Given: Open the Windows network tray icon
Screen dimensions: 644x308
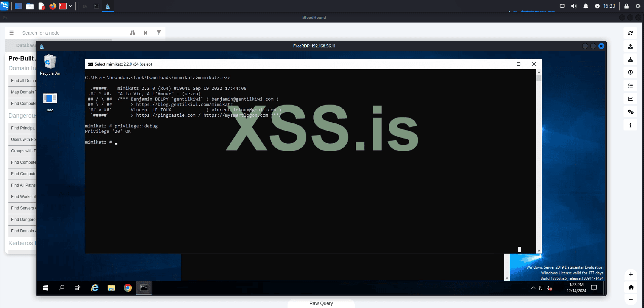Looking at the screenshot, I should pyautogui.click(x=541, y=288).
